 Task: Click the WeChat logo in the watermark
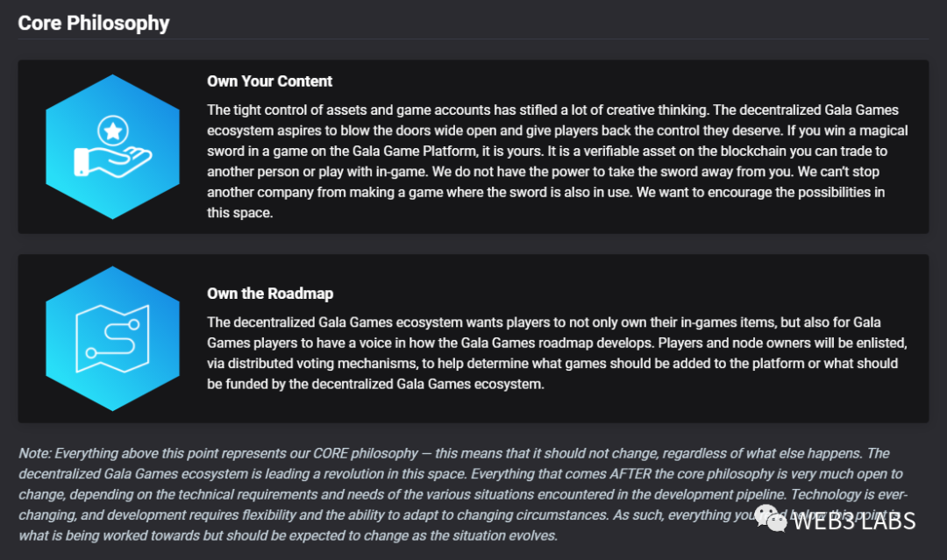[x=772, y=519]
